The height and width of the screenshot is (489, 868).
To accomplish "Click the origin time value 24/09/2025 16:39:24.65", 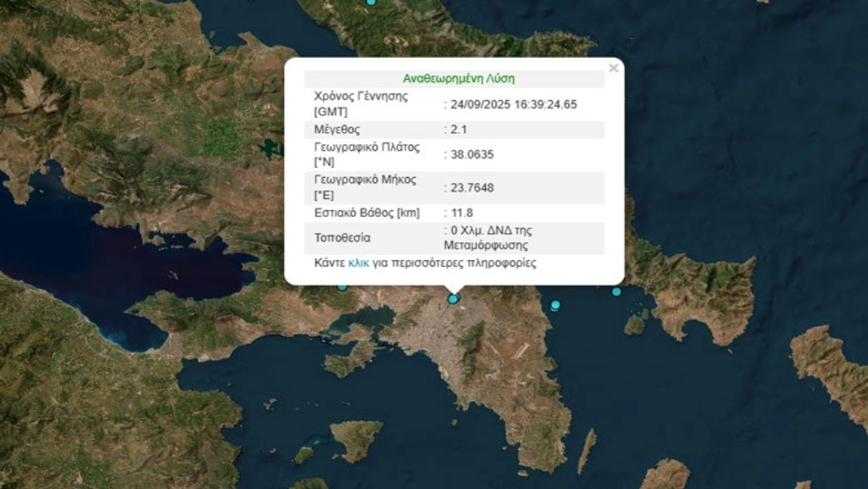I will click(513, 104).
